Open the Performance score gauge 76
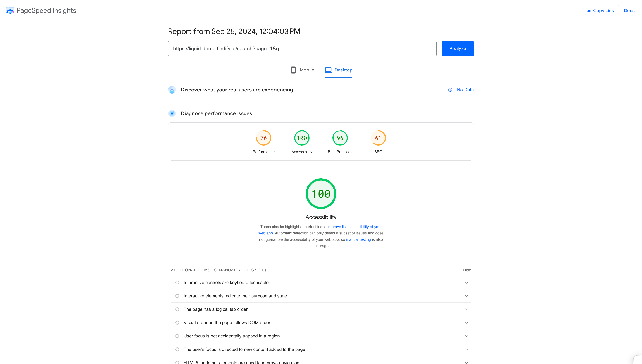The height and width of the screenshot is (364, 642). (263, 138)
